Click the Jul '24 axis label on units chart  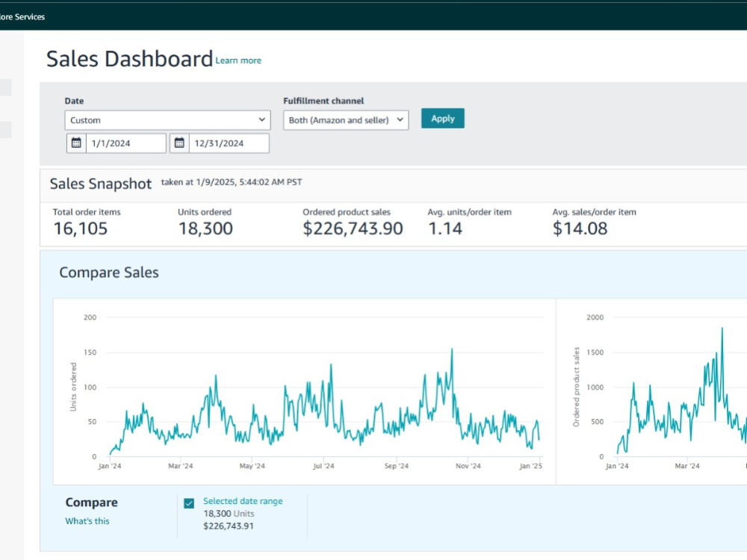(323, 466)
